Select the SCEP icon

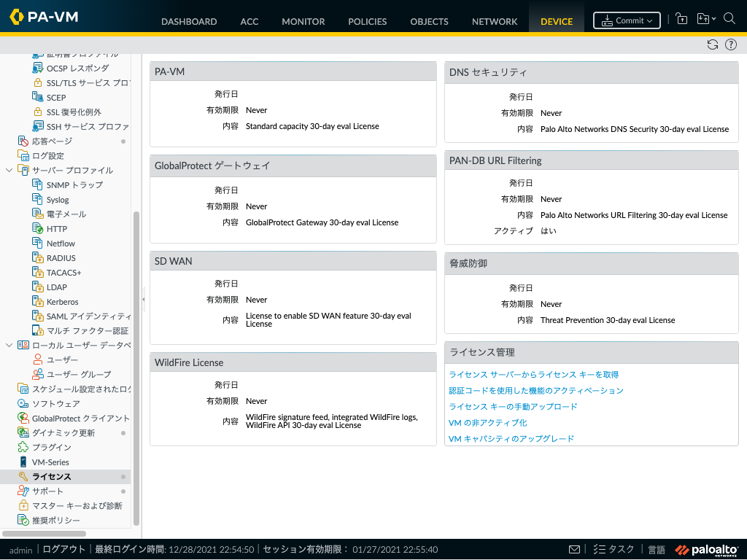pos(38,97)
